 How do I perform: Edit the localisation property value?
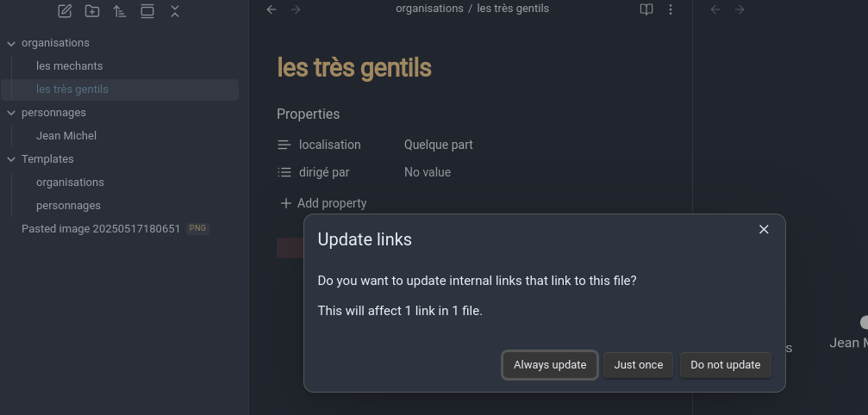coord(439,145)
